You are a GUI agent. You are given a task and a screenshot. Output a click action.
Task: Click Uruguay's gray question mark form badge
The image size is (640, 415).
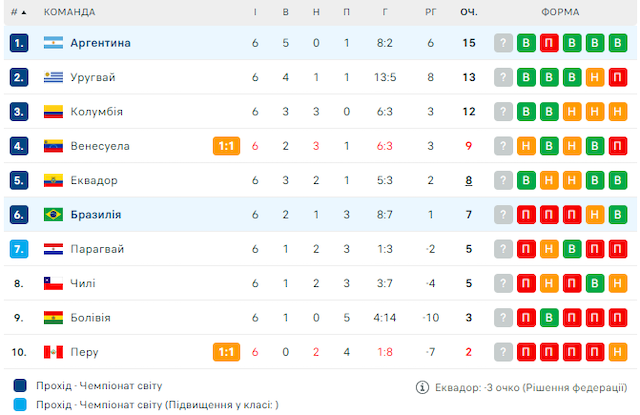(x=503, y=77)
